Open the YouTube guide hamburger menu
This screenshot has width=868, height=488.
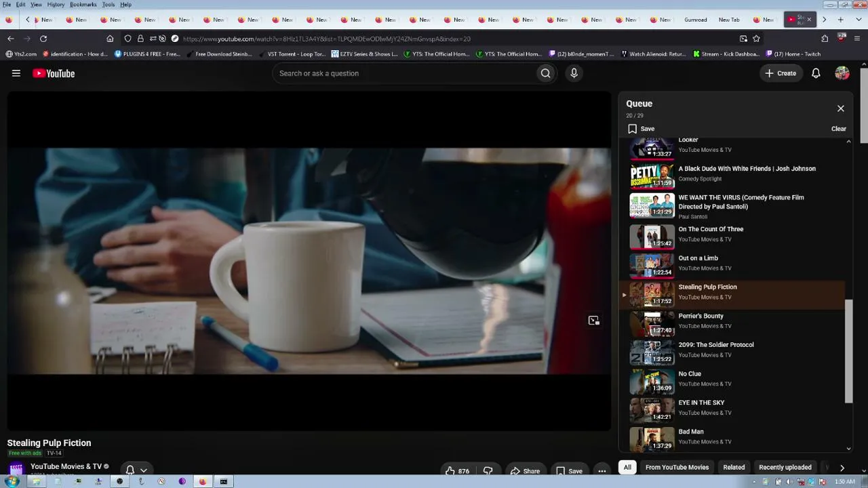click(x=16, y=73)
